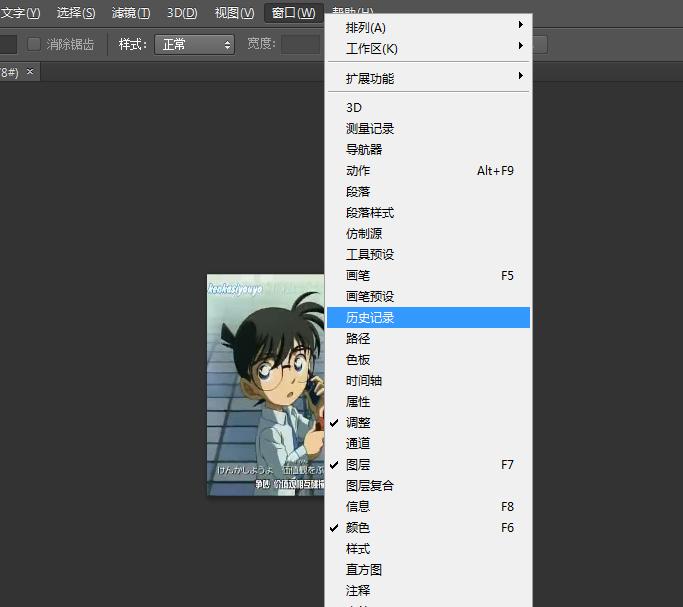Open the 时间轴 panel
The width and height of the screenshot is (683, 607).
coord(429,381)
